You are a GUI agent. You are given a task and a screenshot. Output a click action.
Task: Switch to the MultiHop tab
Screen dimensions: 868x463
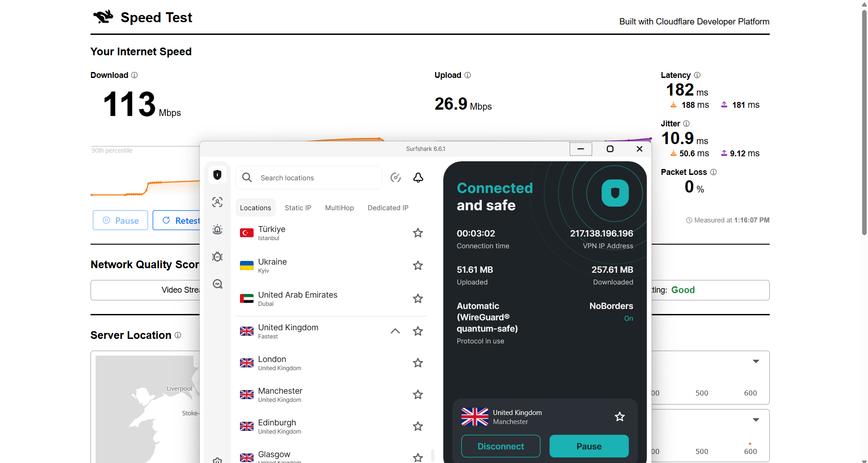[339, 207]
